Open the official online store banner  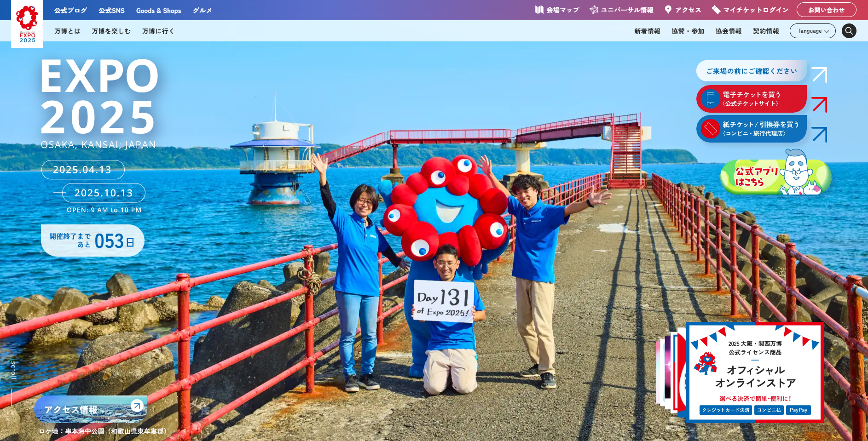tap(754, 372)
